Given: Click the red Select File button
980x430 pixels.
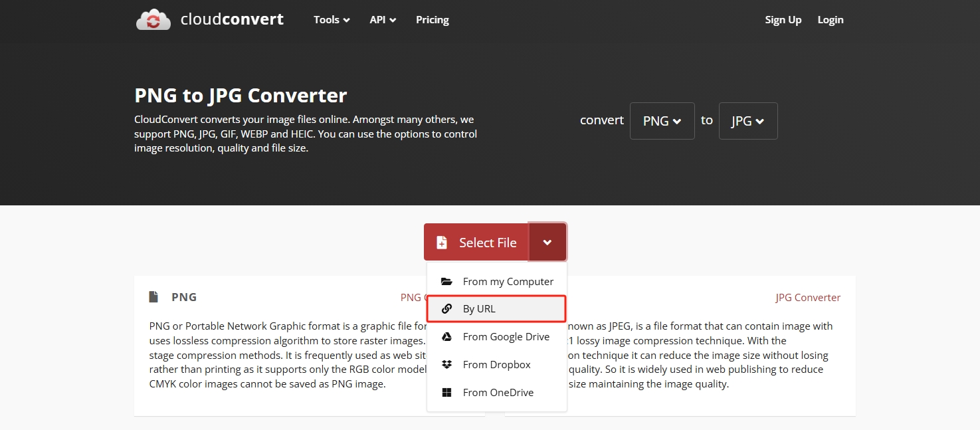Looking at the screenshot, I should [x=476, y=243].
